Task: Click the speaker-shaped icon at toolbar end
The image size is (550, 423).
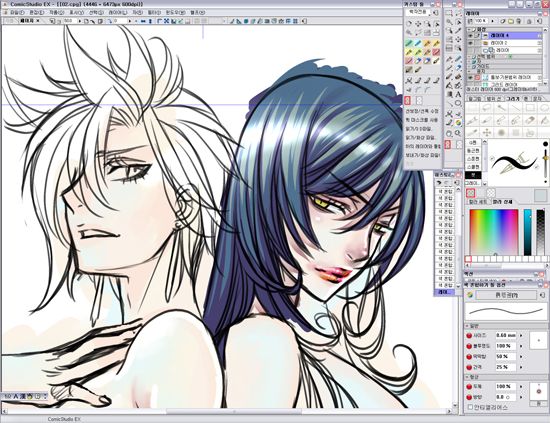Action: click(x=304, y=21)
